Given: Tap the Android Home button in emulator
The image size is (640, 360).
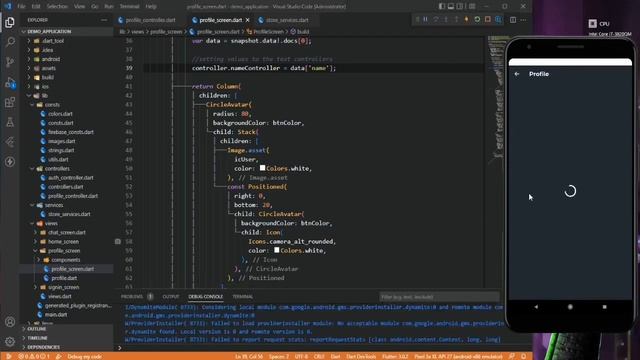Looking at the screenshot, I should click(x=570, y=307).
